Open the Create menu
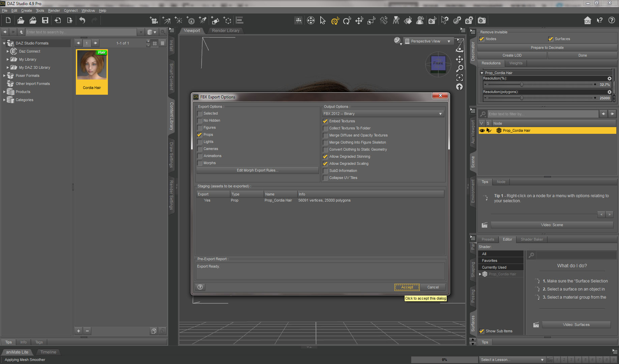This screenshot has height=364, width=619. (26, 10)
